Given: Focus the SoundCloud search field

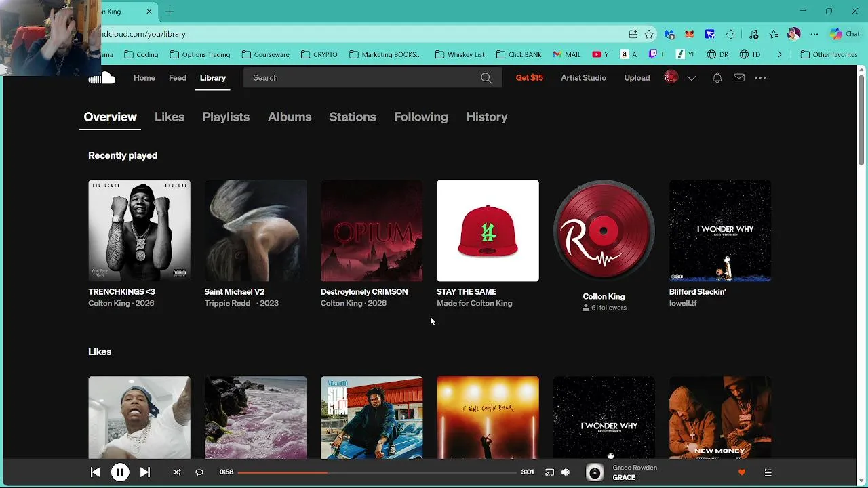Looking at the screenshot, I should [x=373, y=78].
